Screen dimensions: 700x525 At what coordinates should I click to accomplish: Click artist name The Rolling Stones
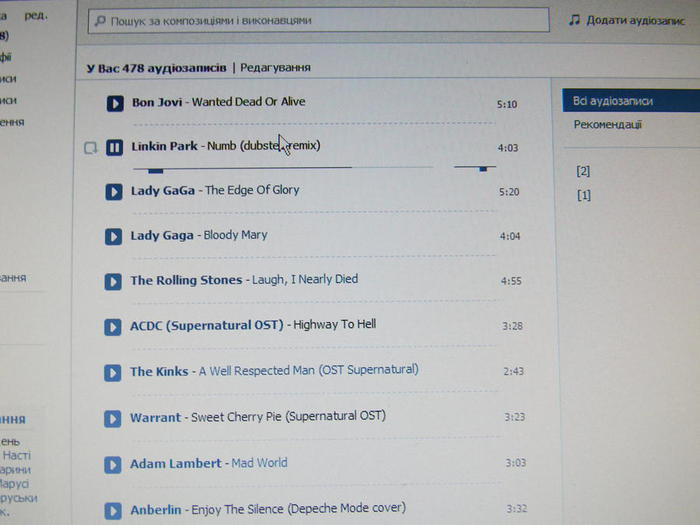click(186, 280)
